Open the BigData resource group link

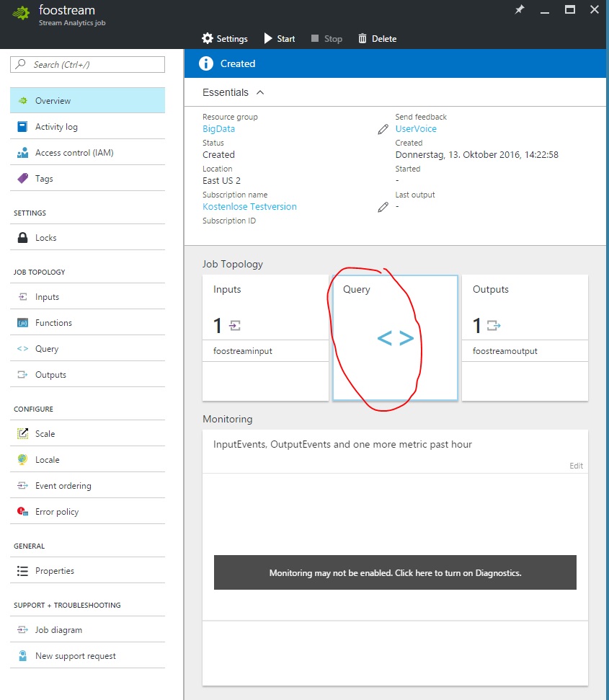[218, 129]
